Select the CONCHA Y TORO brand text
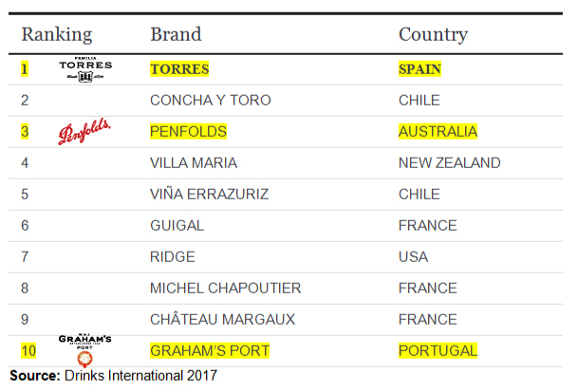Viewport: 577px width, 392px height. coord(211,101)
